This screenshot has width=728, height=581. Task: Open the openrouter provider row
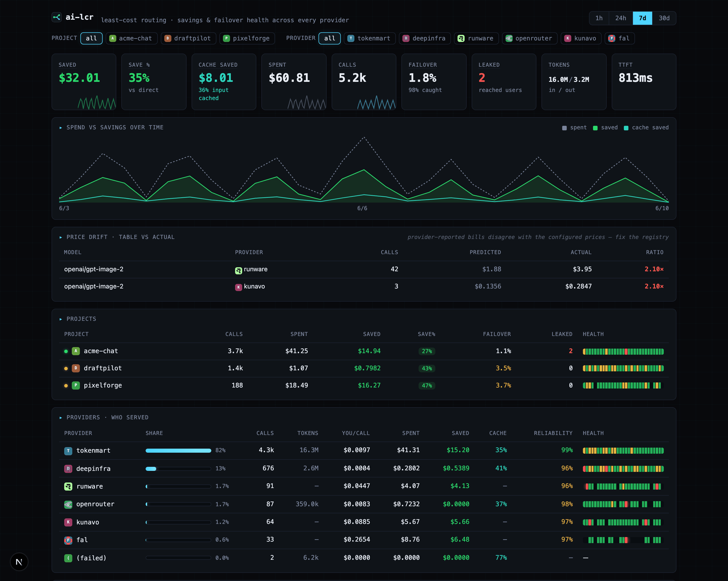click(x=364, y=504)
